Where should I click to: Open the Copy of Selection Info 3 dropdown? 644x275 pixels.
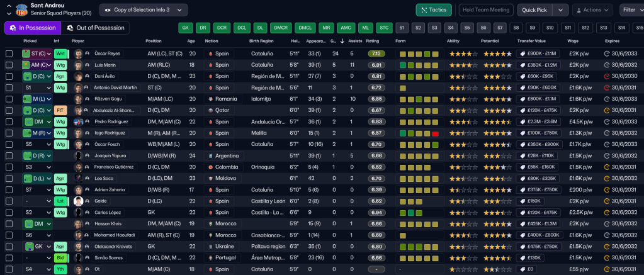point(144,10)
